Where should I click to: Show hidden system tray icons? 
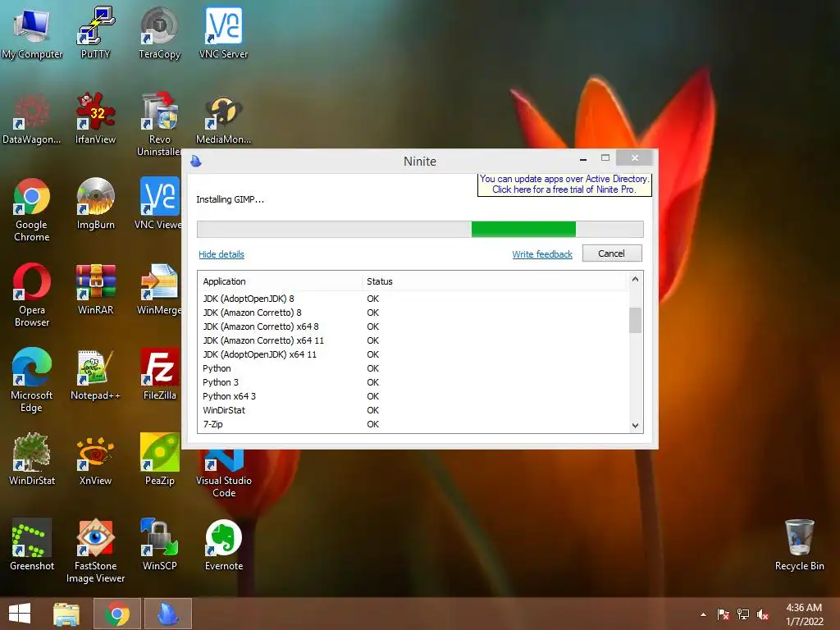[703, 614]
